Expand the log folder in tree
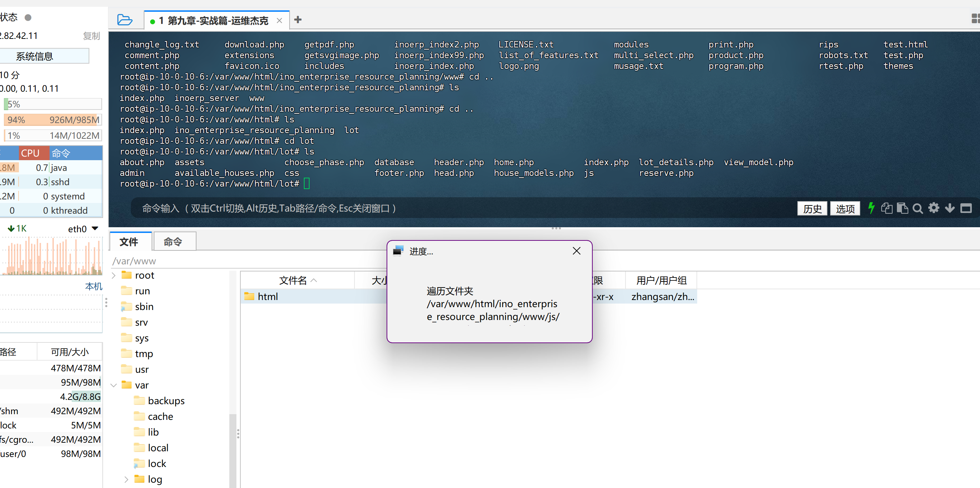 (x=126, y=479)
